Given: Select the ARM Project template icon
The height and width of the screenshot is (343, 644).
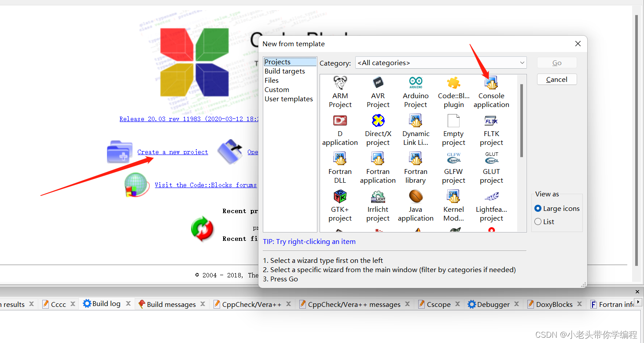Looking at the screenshot, I should coord(340,83).
